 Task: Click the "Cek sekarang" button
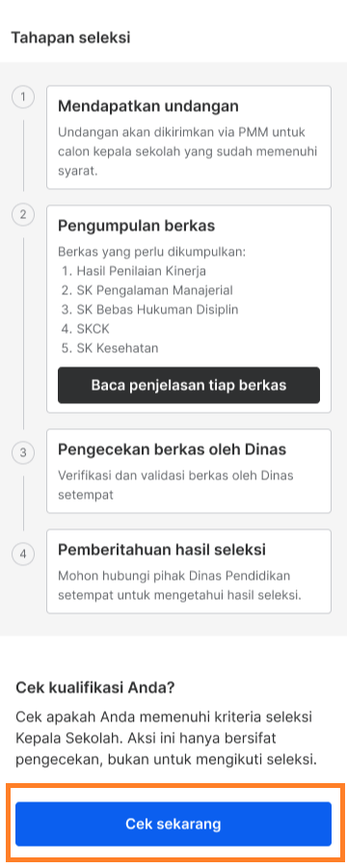tap(173, 824)
